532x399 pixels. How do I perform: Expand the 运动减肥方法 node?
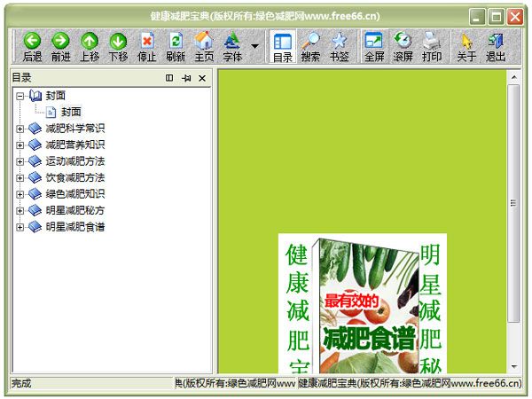(20, 161)
